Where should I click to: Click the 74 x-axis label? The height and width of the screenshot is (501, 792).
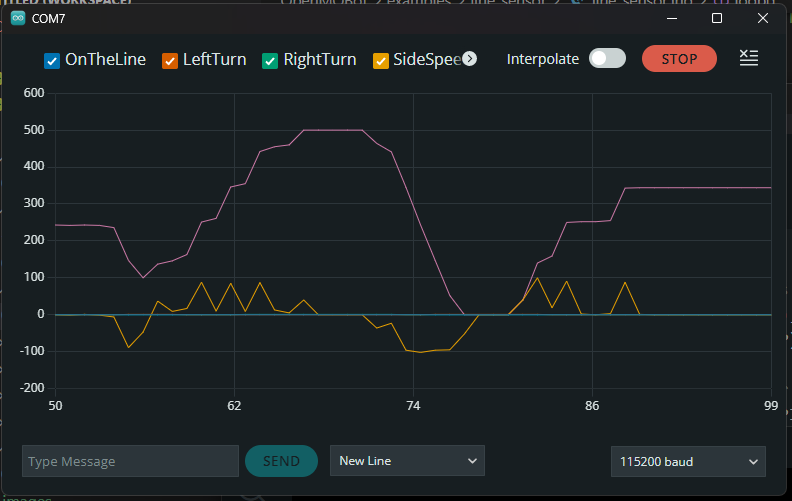(x=413, y=406)
